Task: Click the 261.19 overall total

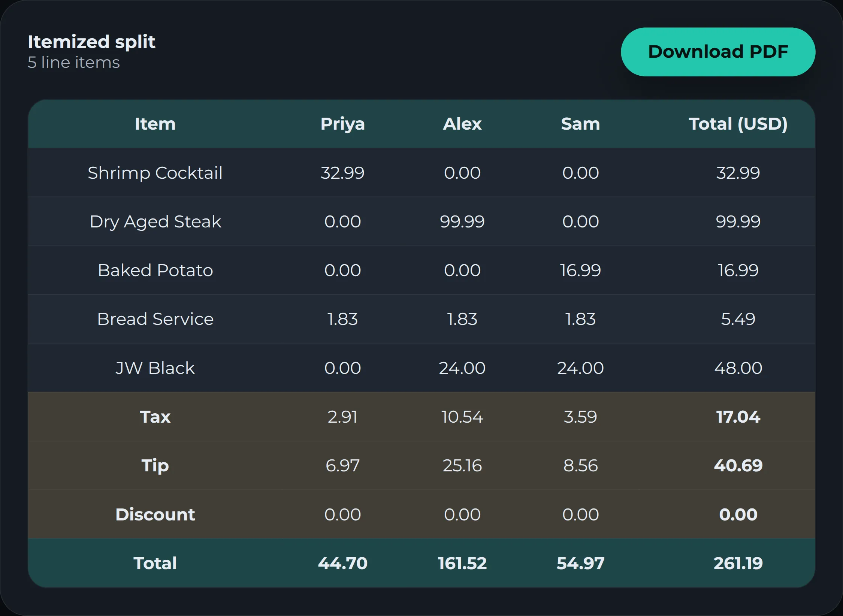Action: point(738,563)
